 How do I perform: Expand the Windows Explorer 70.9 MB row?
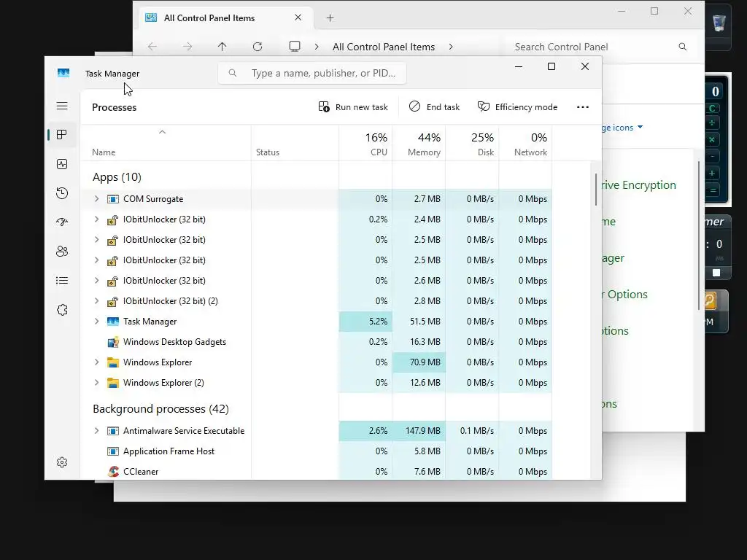(97, 362)
